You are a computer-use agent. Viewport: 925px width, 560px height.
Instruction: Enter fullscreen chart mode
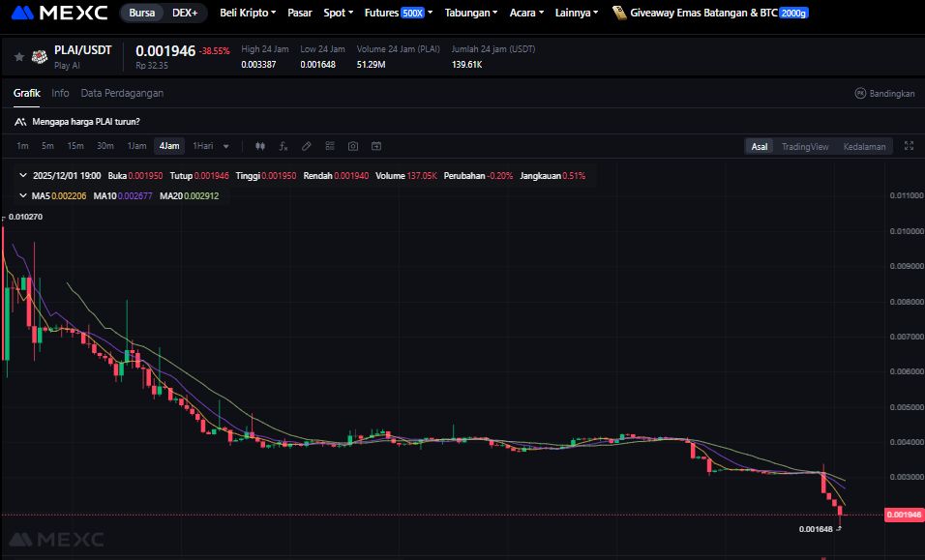pyautogui.click(x=909, y=146)
